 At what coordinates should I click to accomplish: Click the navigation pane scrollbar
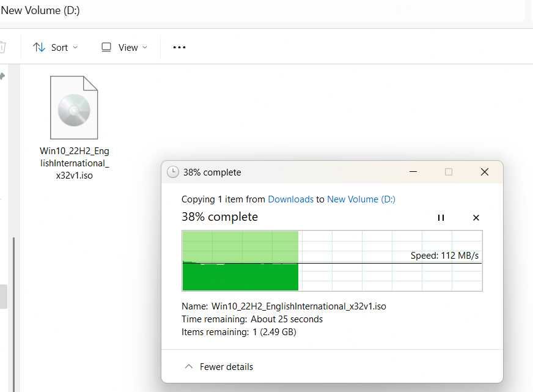[13, 314]
